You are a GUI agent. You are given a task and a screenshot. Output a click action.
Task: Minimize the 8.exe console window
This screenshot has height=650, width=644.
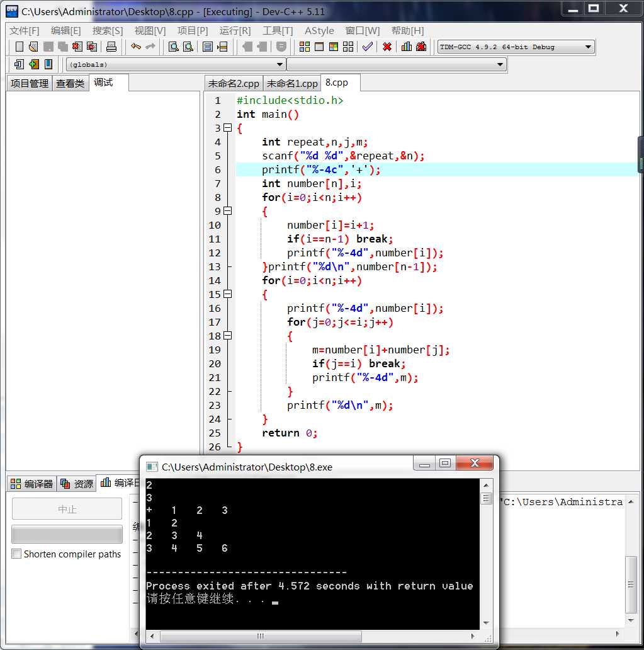424,463
